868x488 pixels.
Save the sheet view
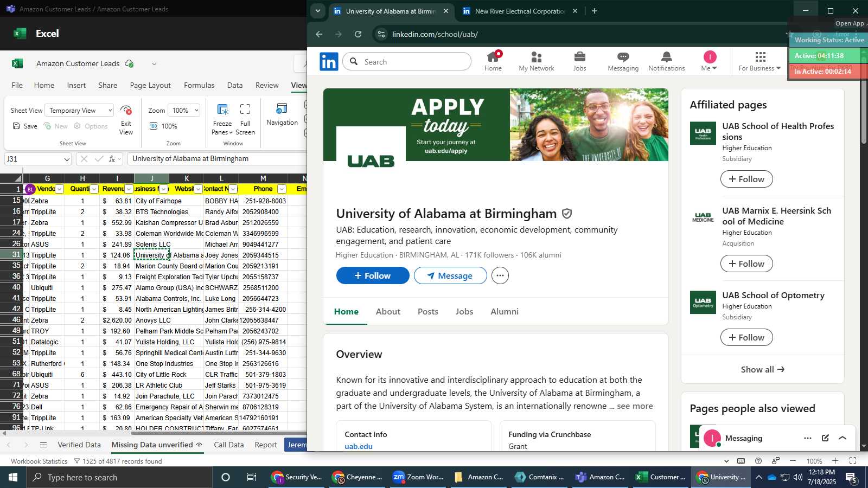25,126
